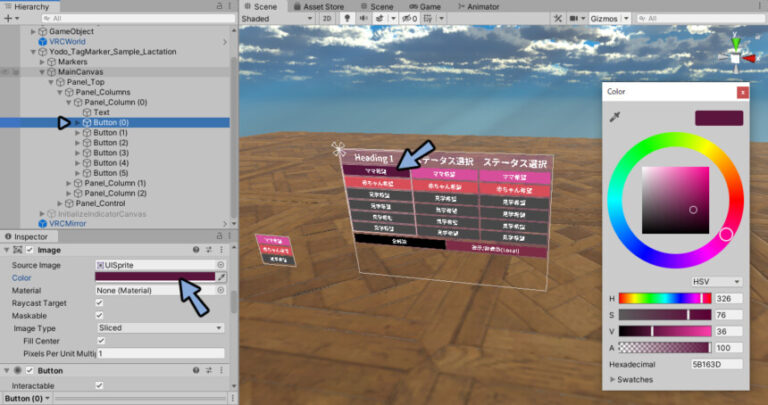This screenshot has height=405, width=768.
Task: Open the object picker for Source Image
Action: point(221,265)
